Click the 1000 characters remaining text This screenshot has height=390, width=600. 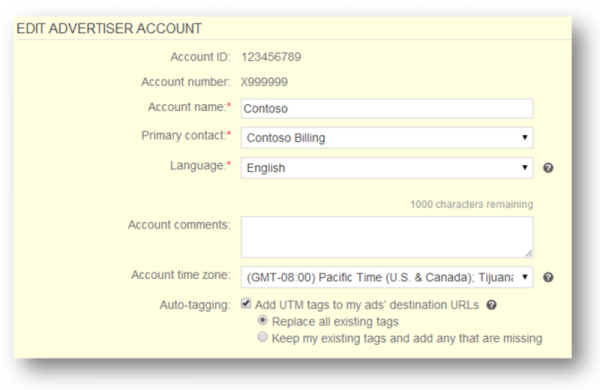click(x=471, y=204)
